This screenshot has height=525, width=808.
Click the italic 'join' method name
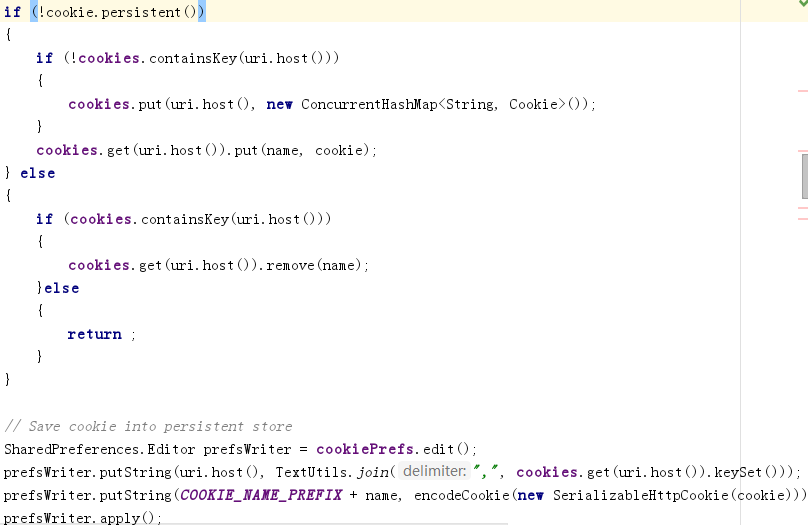click(x=372, y=472)
